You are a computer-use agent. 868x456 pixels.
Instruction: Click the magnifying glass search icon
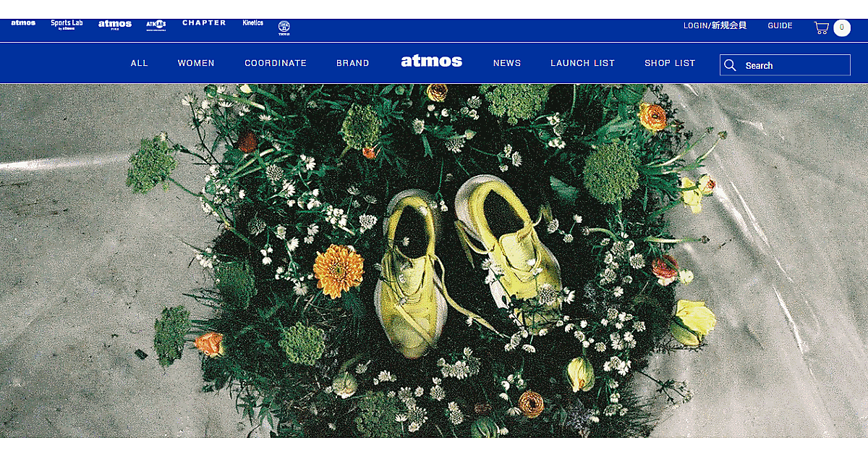730,65
